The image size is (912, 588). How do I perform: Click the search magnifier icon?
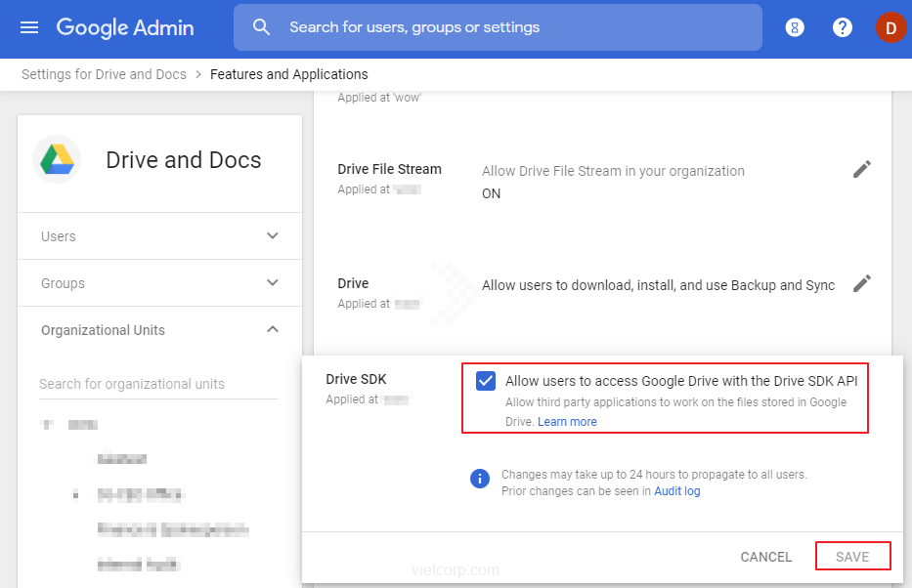261,27
